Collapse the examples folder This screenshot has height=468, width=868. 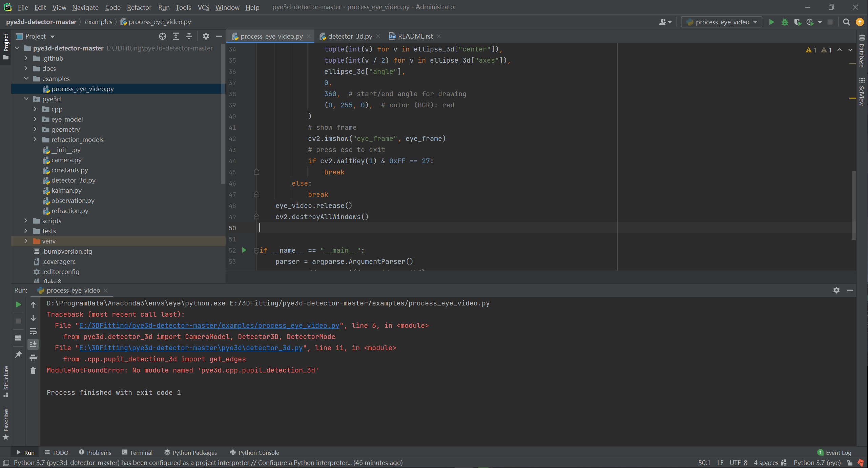pyautogui.click(x=26, y=79)
